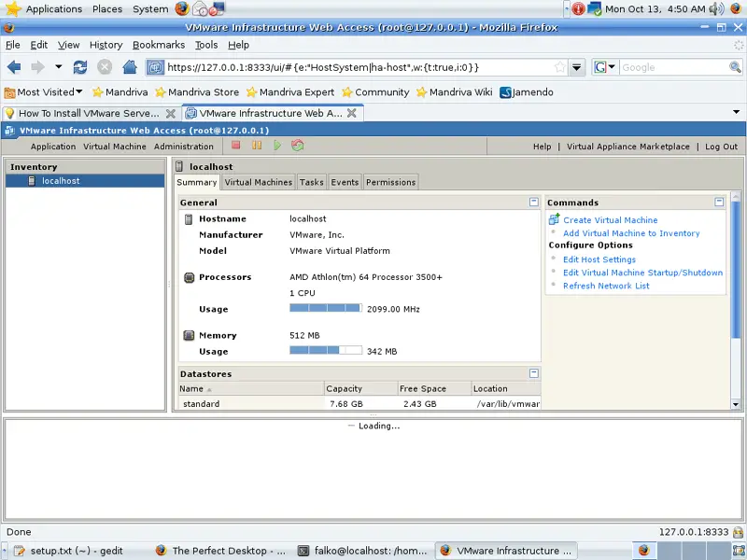Viewport: 747px width, 560px height.
Task: Click the green Power On toolbar icon
Action: 277,146
